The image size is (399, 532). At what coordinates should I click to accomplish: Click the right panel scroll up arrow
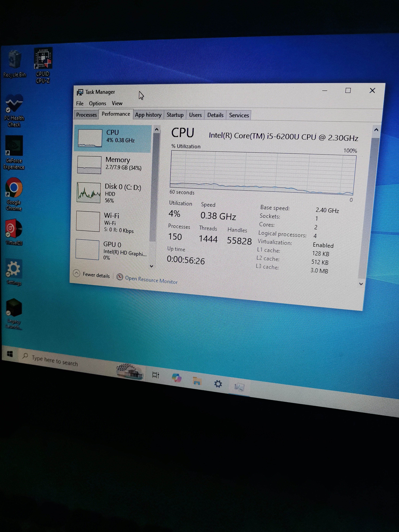point(376,130)
